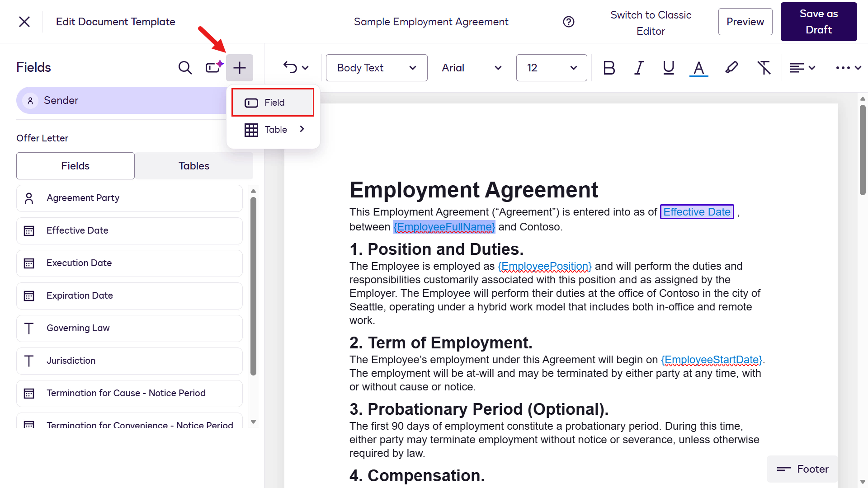Click the "4. Compensation." heading
The image size is (868, 488).
417,476
